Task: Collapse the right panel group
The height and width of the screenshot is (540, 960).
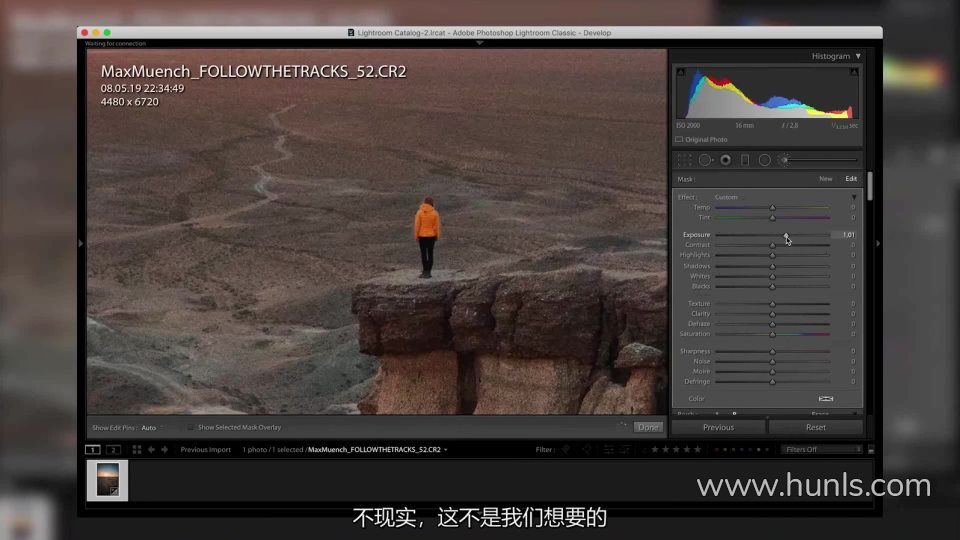Action: coord(878,244)
